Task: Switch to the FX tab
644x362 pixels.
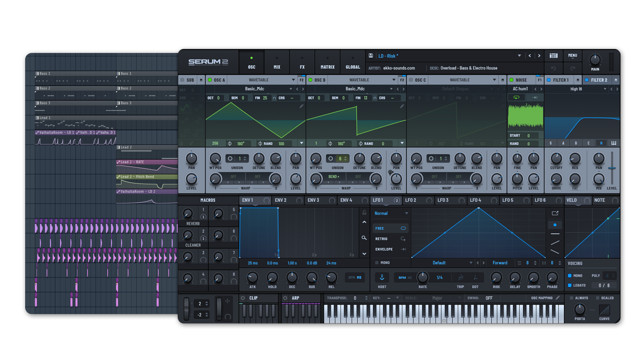Action: point(302,62)
